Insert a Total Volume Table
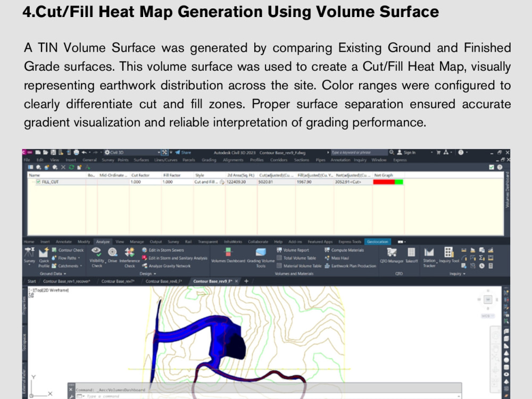 [x=296, y=258]
